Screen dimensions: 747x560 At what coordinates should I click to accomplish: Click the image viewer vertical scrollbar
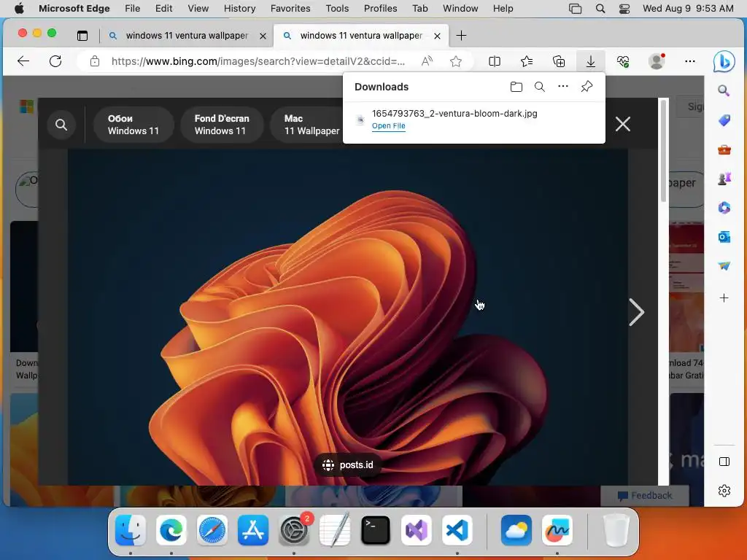point(663,152)
